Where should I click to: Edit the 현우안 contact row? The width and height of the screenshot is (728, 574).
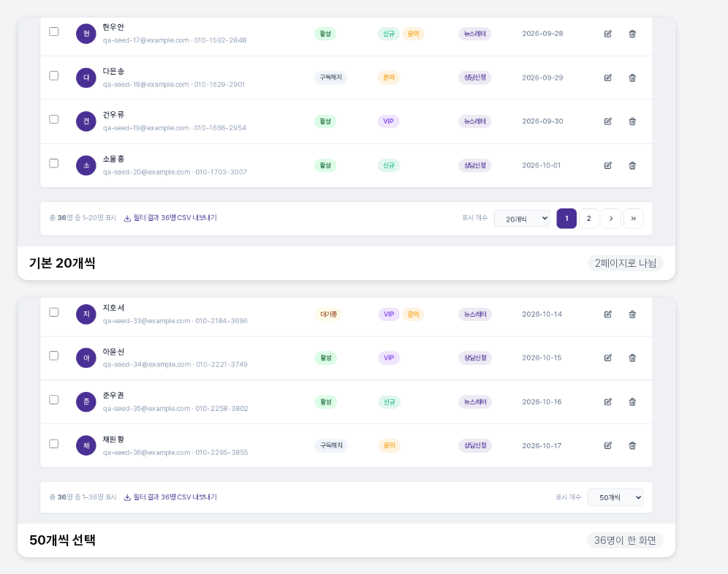607,34
